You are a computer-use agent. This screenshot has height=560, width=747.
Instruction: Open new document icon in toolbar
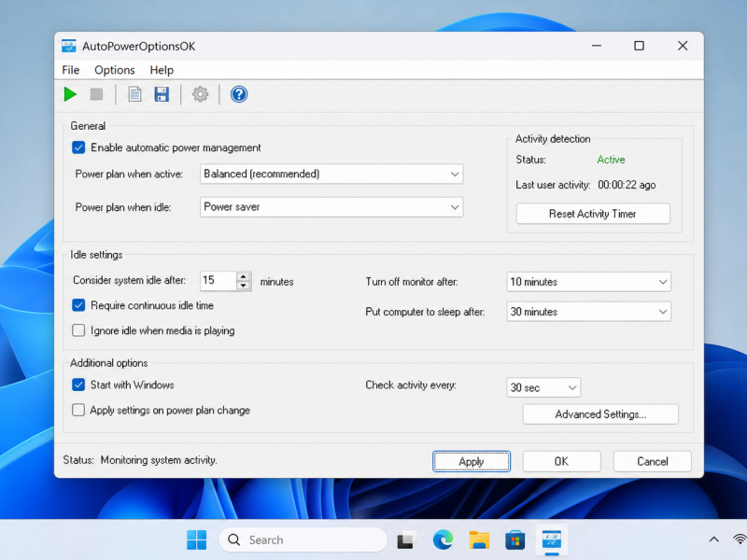pos(134,94)
